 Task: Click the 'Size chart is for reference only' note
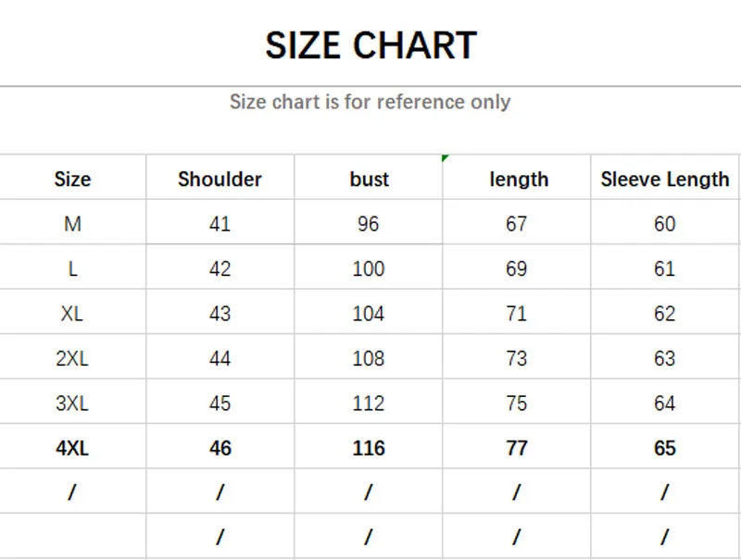[370, 102]
